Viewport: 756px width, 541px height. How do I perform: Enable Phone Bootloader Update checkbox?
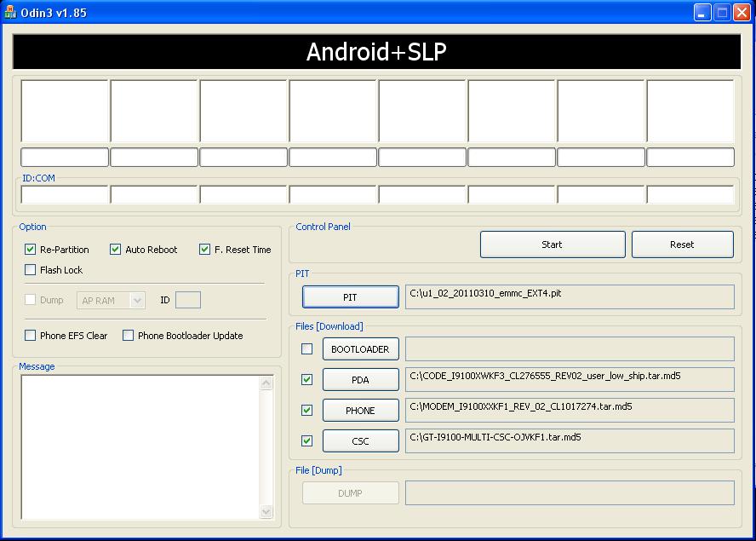pyautogui.click(x=128, y=335)
